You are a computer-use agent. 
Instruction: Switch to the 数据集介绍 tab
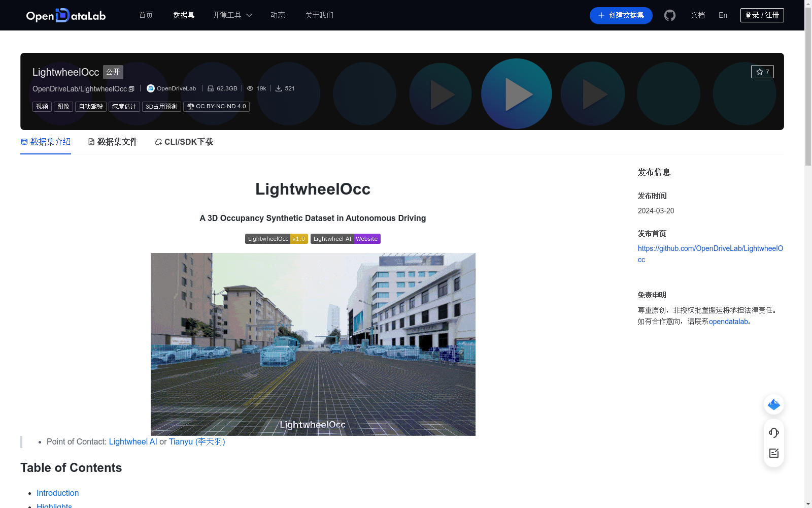click(x=46, y=142)
